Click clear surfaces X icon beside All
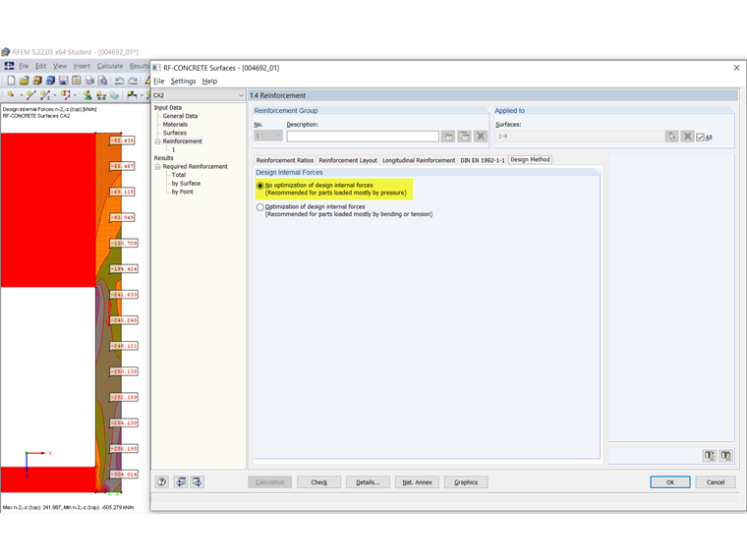The height and width of the screenshot is (560, 747). (687, 137)
